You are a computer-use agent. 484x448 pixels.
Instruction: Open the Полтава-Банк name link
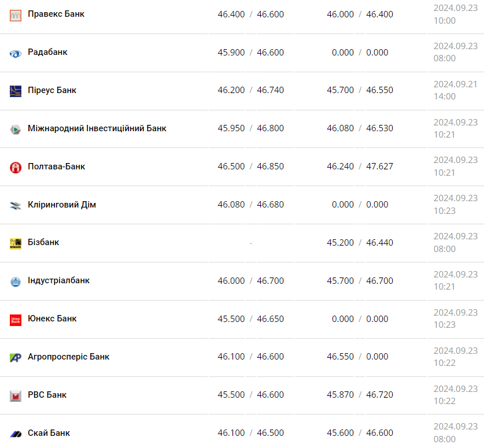(x=56, y=166)
